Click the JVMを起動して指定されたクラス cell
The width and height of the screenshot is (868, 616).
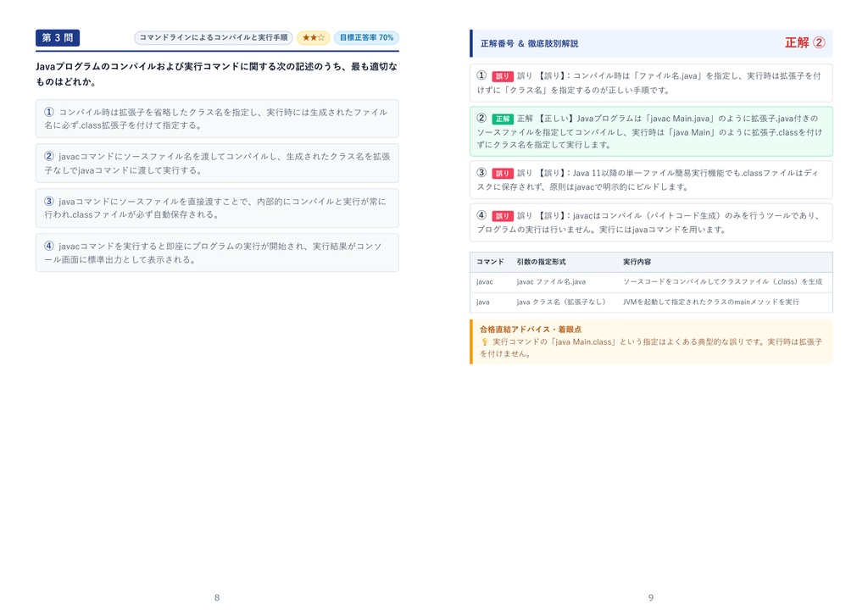tap(711, 302)
